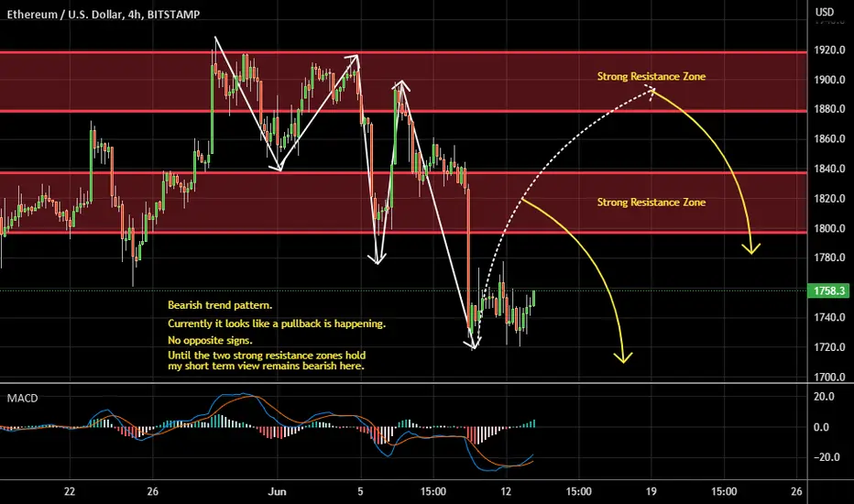The image size is (854, 504).
Task: Click the 1900.0 price axis label
Action: [x=829, y=80]
